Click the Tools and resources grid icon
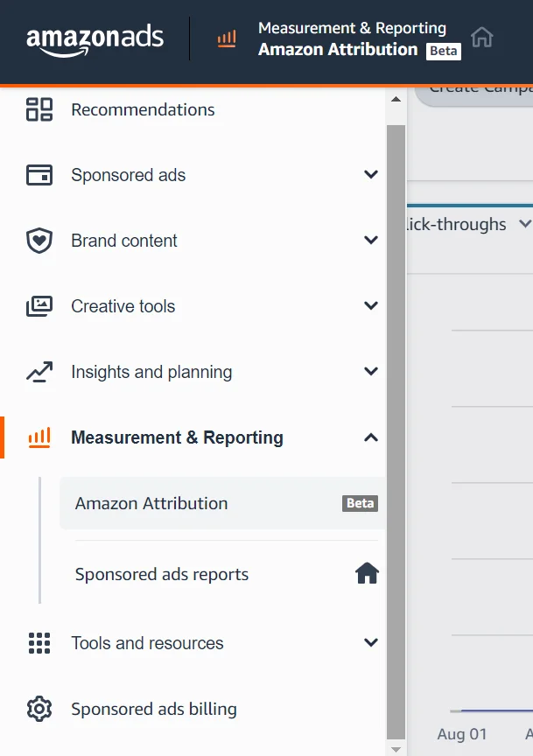The width and height of the screenshot is (533, 756). (x=38, y=643)
